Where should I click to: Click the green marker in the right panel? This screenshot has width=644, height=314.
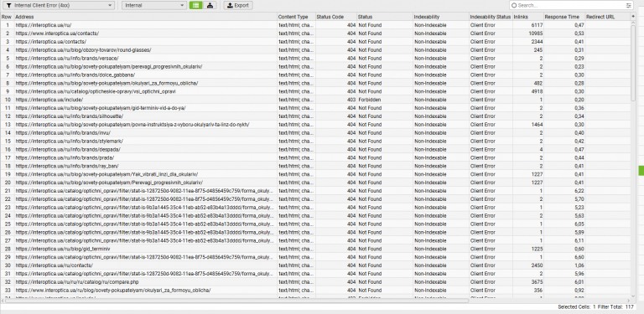point(641,171)
